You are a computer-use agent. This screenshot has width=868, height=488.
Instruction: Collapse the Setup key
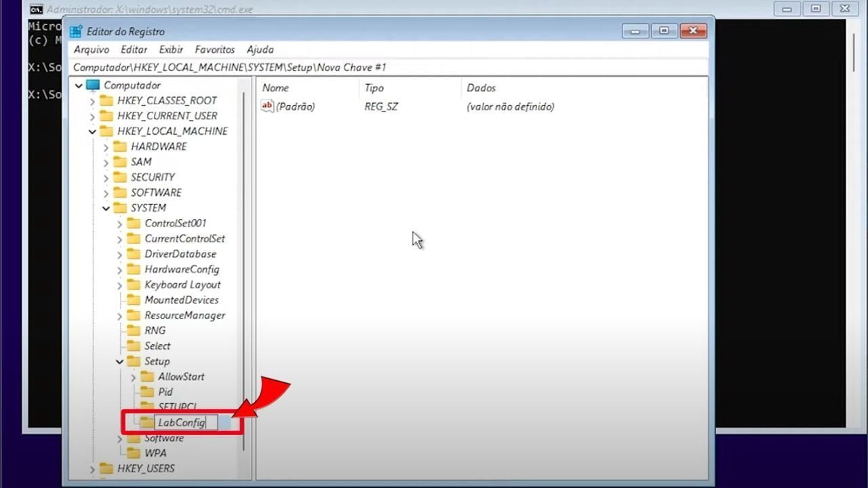[x=119, y=361]
